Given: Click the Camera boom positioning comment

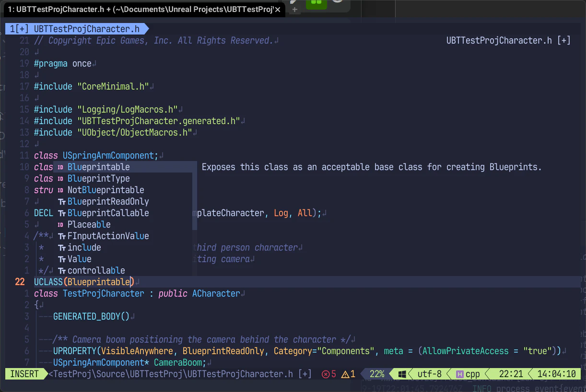Looking at the screenshot, I should click(202, 339).
